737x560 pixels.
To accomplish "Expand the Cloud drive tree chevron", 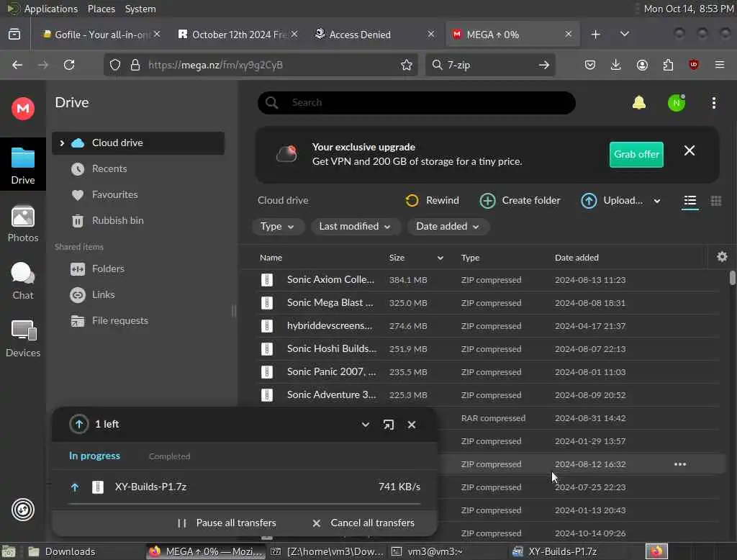I will pyautogui.click(x=62, y=143).
